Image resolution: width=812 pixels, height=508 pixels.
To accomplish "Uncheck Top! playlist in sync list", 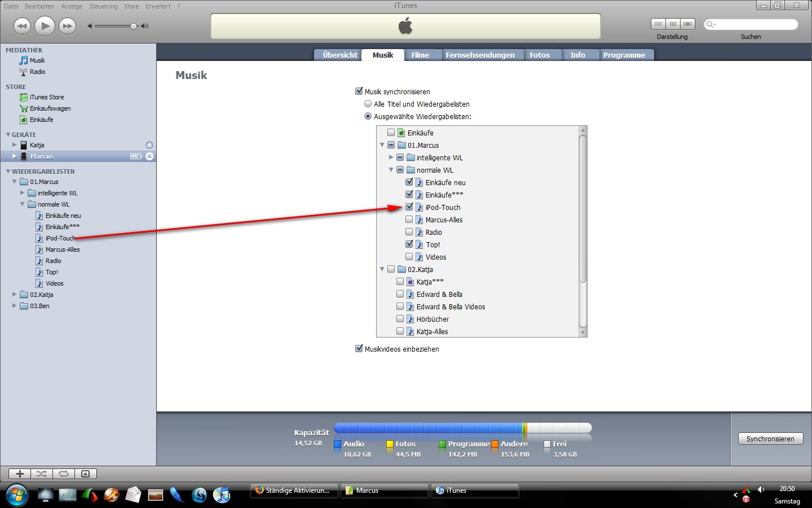I will click(x=409, y=244).
